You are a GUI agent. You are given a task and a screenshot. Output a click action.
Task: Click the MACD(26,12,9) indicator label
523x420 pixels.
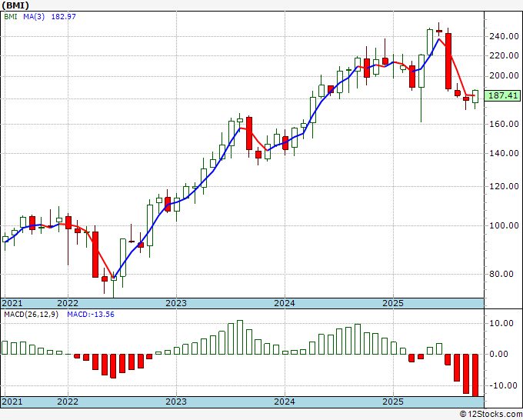coord(31,315)
